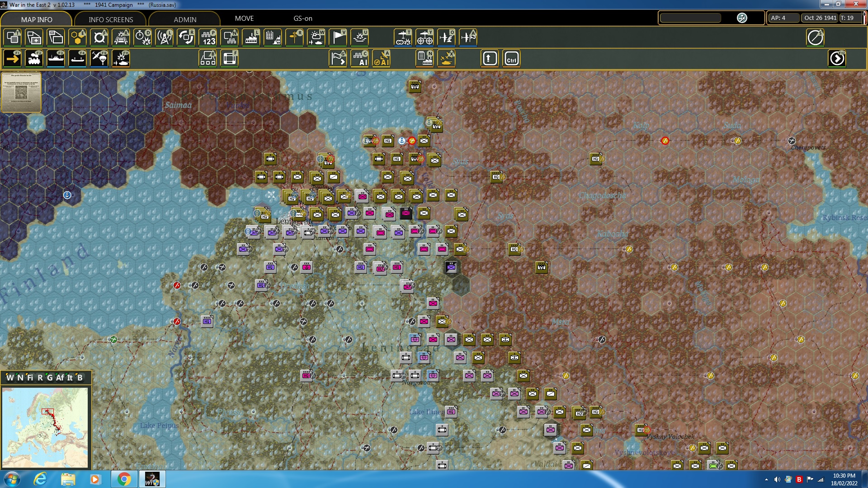Click the explosion icon (U)
The width and height of the screenshot is (868, 488).
[x=359, y=38]
